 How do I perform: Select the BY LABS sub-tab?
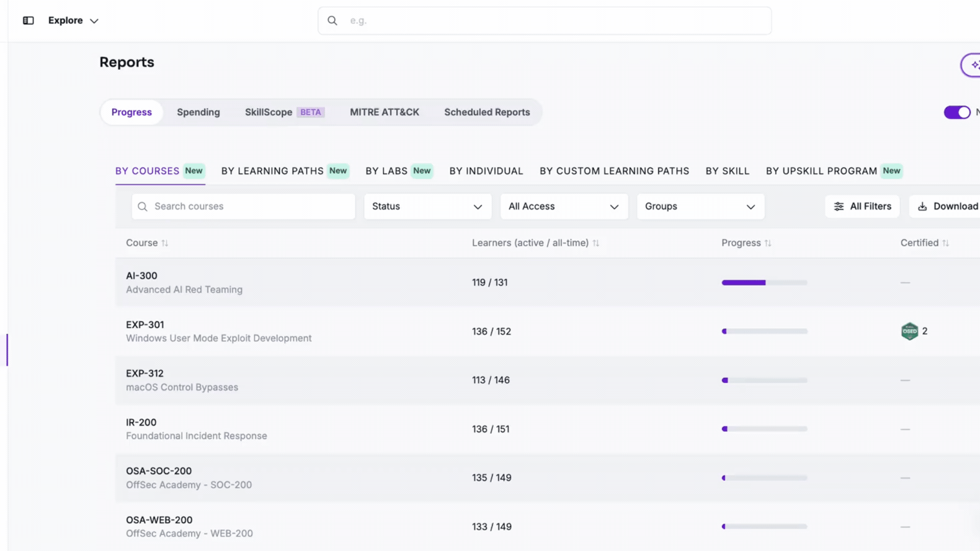pos(399,171)
